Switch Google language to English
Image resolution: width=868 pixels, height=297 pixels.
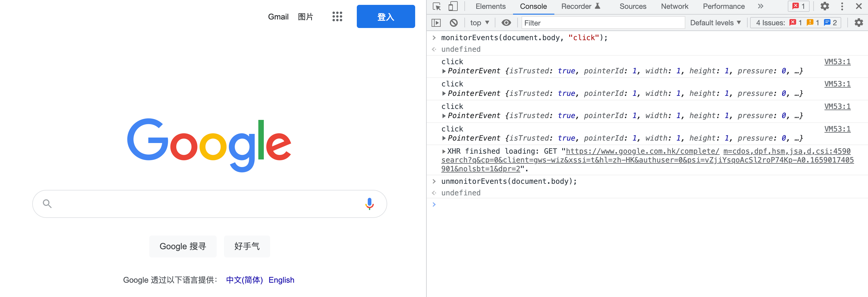point(281,280)
